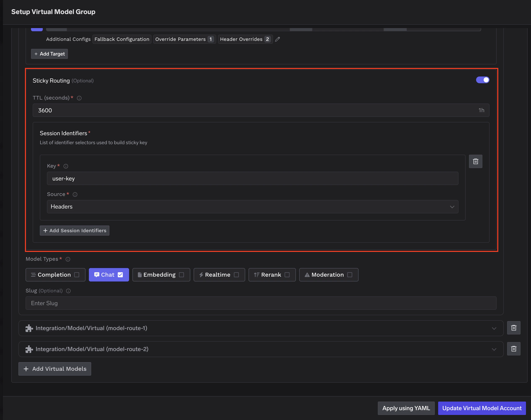This screenshot has height=420, width=531.
Task: Click info icon next to Source label
Action: [x=75, y=194]
